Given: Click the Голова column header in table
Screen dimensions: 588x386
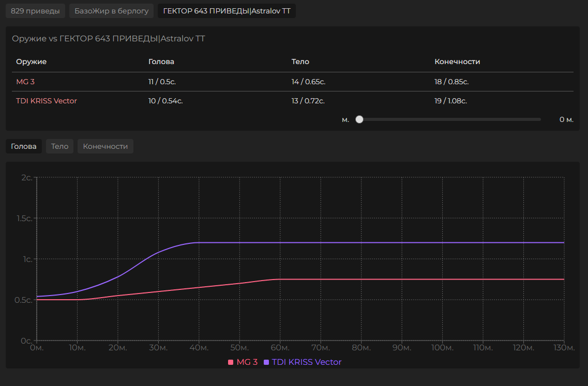Looking at the screenshot, I should pyautogui.click(x=161, y=61).
